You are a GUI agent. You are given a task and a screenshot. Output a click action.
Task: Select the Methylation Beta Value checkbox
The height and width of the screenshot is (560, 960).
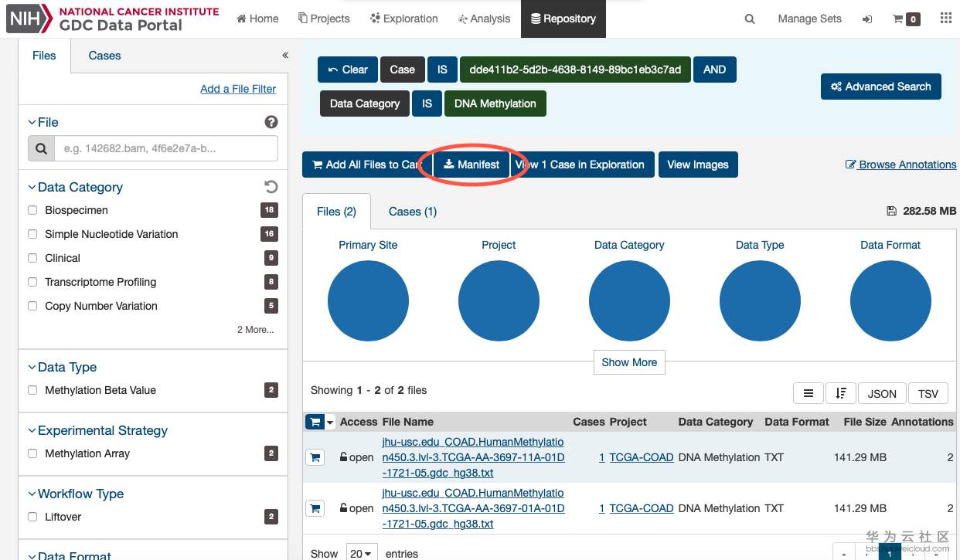pos(32,390)
